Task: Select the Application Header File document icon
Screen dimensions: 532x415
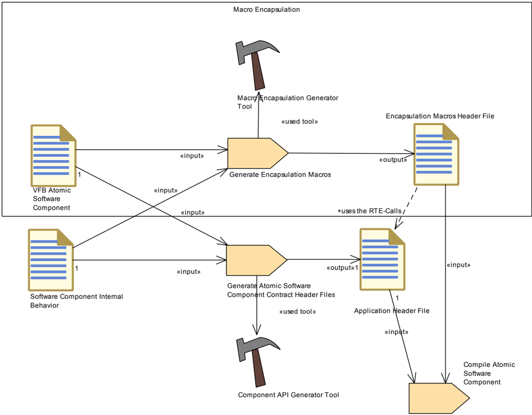Action: [x=383, y=259]
